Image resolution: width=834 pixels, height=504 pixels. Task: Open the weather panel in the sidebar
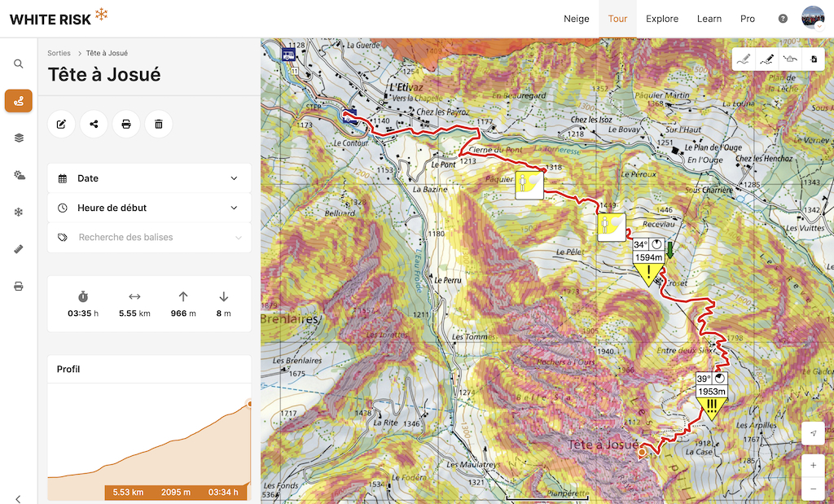pyautogui.click(x=19, y=175)
